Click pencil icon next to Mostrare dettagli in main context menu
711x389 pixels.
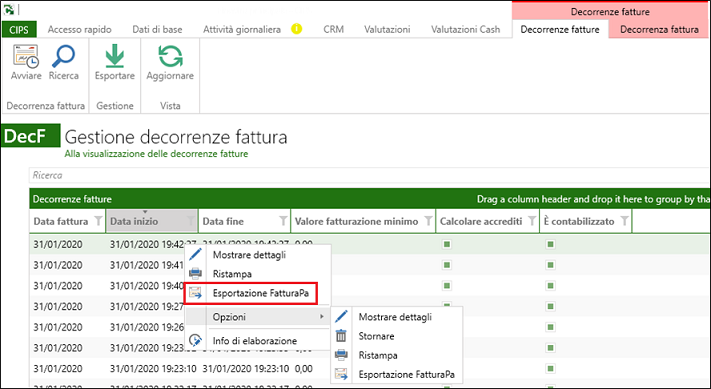point(195,254)
